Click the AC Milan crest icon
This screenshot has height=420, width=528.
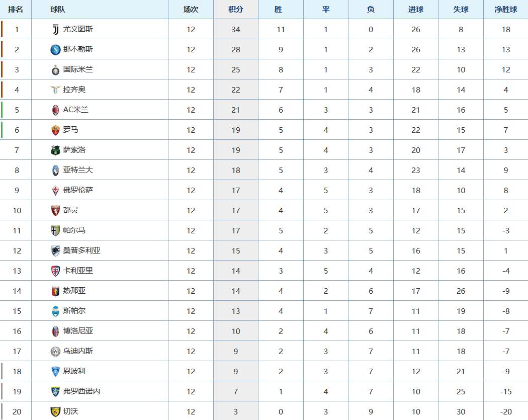[55, 110]
